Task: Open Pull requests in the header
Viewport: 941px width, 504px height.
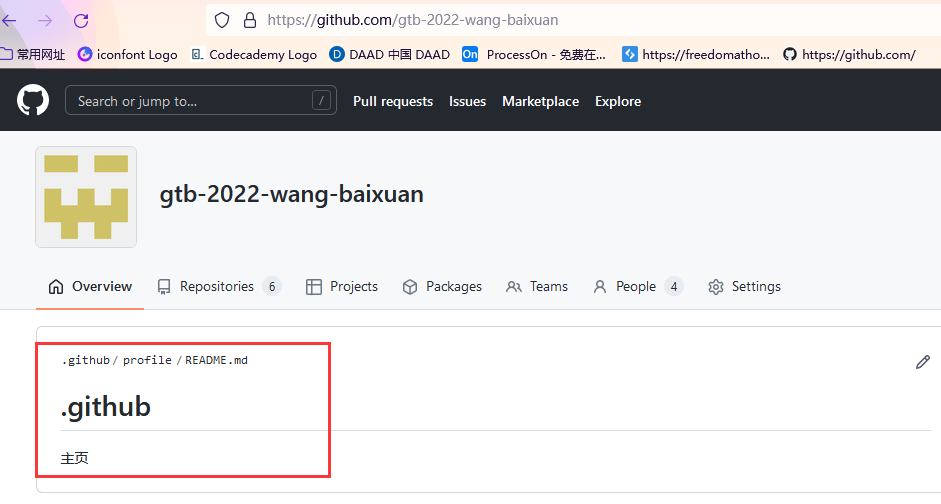Action: tap(393, 101)
